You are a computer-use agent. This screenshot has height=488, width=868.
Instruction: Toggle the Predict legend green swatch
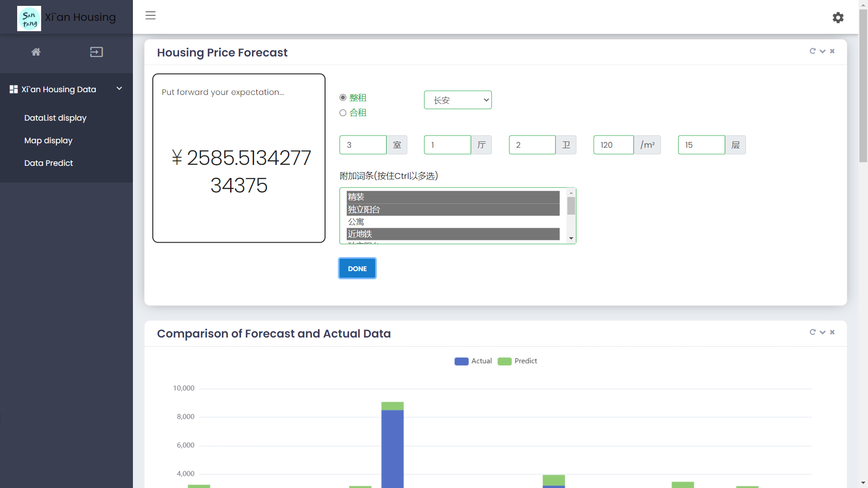(x=505, y=361)
